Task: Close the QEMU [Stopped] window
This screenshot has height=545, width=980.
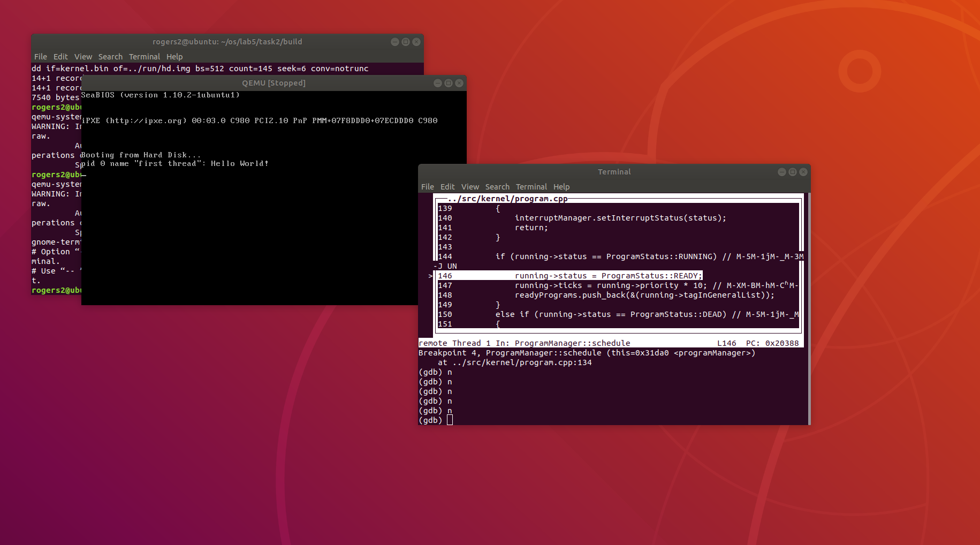Action: click(459, 83)
